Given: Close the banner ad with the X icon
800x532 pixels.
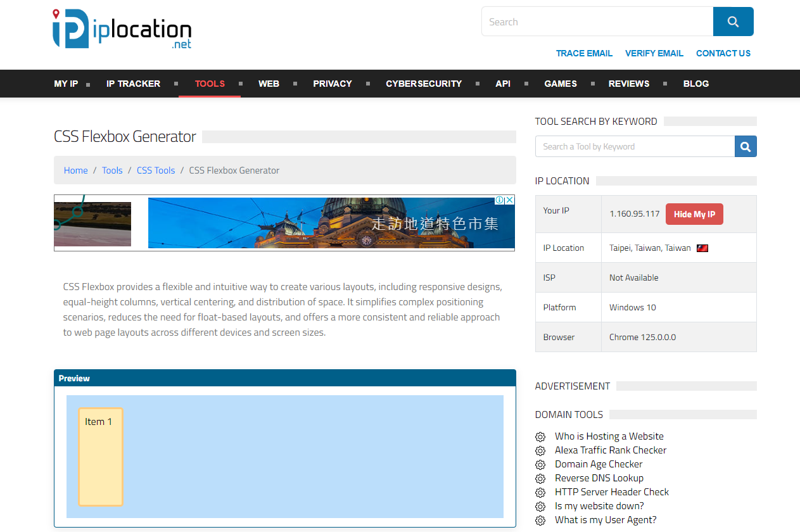Looking at the screenshot, I should tap(509, 200).
